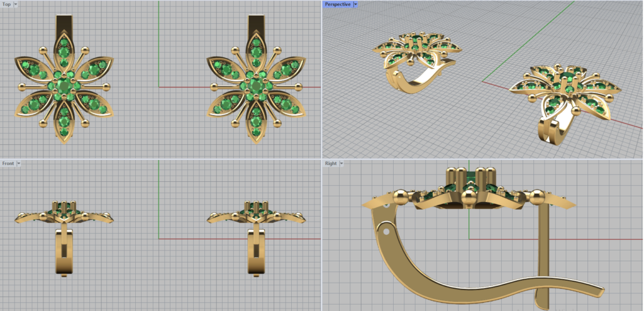
Task: Open the Perspective viewport dropdown arrow menu
Action: coord(355,4)
